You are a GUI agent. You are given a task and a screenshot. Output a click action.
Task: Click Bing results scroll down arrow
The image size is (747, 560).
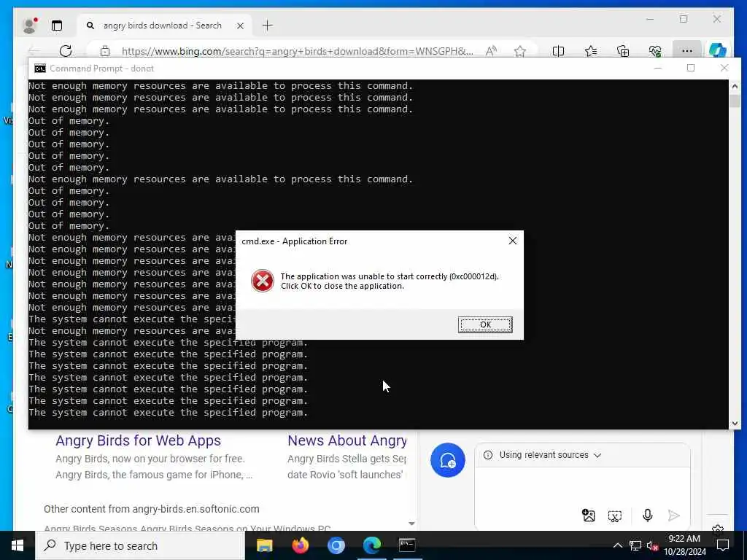coord(411,524)
